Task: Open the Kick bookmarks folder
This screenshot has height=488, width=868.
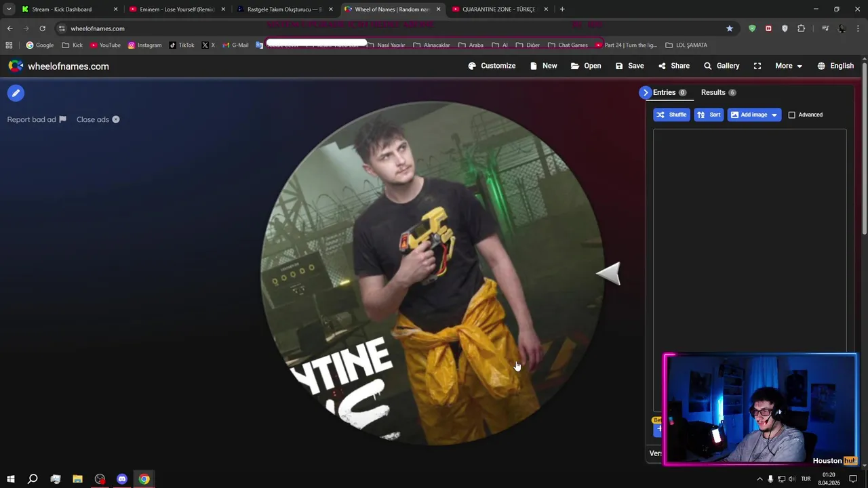Action: click(x=72, y=45)
